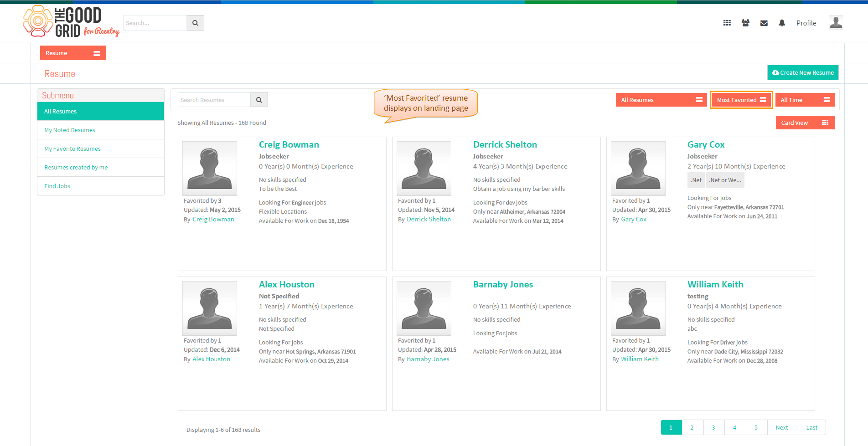The height and width of the screenshot is (446, 868).
Task: Open Creig Bowman's resume title link
Action: (289, 144)
